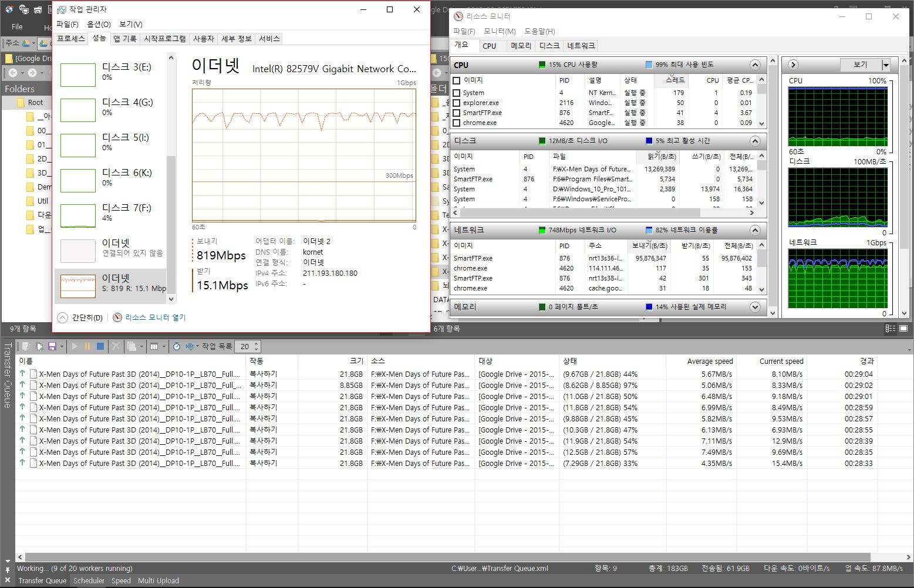Click the Average speed column header
Image resolution: width=914 pixels, height=588 pixels.
coord(701,361)
